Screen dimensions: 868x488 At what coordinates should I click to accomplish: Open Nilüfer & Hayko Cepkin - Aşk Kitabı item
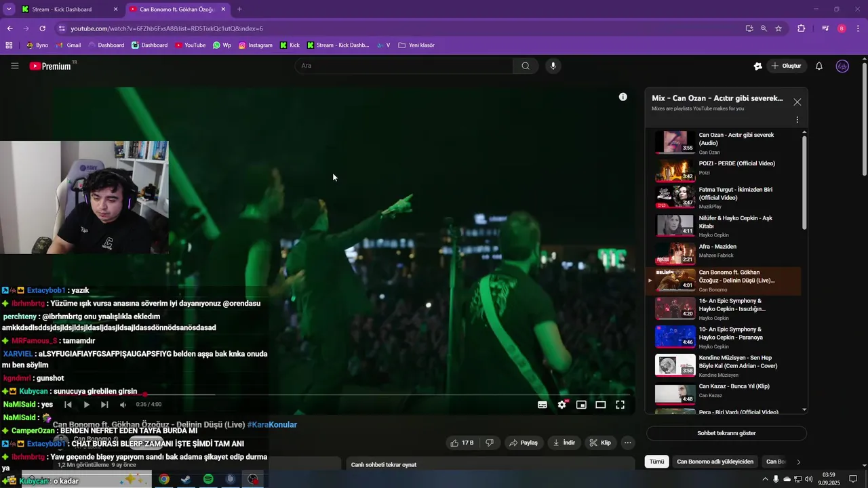(x=724, y=226)
